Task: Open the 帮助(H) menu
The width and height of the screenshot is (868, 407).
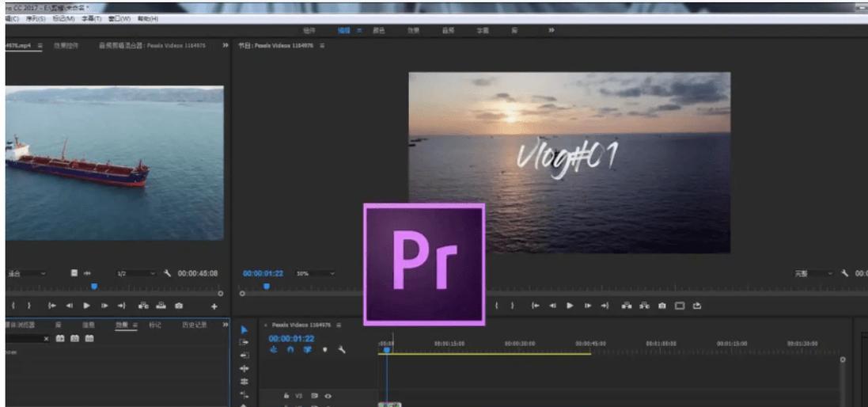Action: pyautogui.click(x=148, y=19)
